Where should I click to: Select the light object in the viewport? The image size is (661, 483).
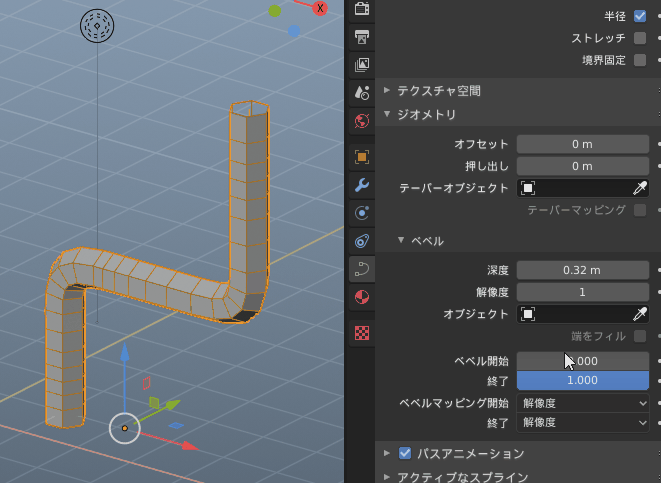pos(97,25)
